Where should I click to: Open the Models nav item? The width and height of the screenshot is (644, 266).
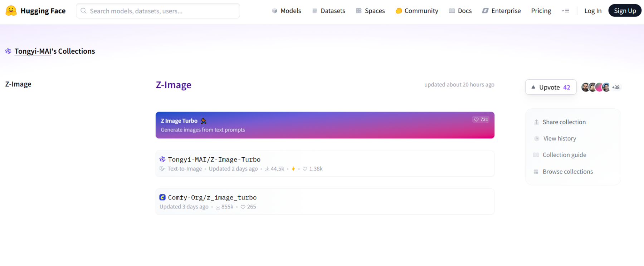pyautogui.click(x=287, y=11)
